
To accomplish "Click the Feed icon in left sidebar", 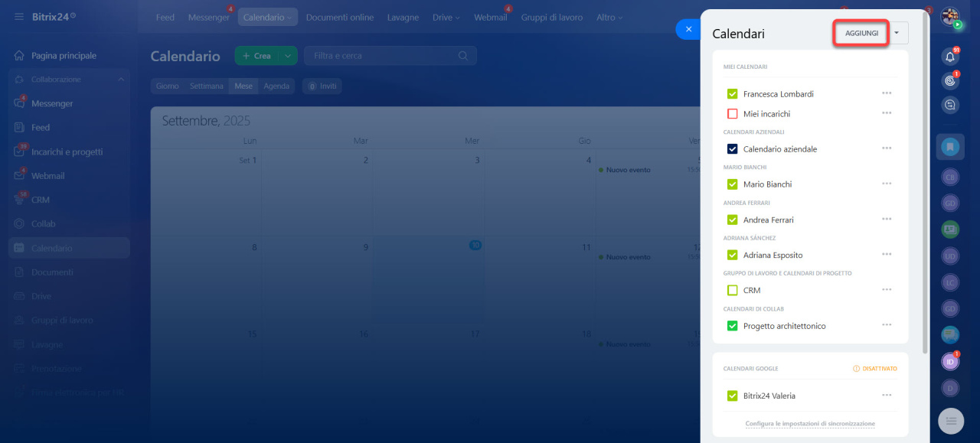I will (x=19, y=128).
